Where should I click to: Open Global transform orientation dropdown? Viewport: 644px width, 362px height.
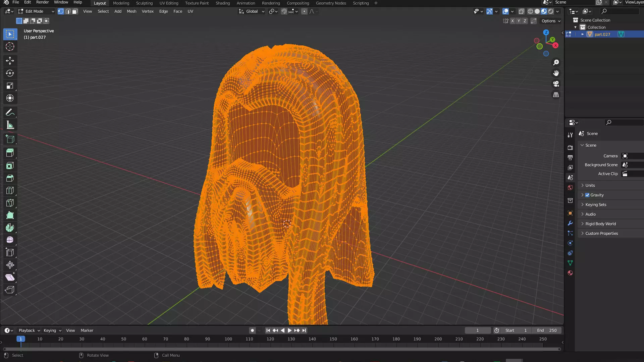tap(252, 11)
